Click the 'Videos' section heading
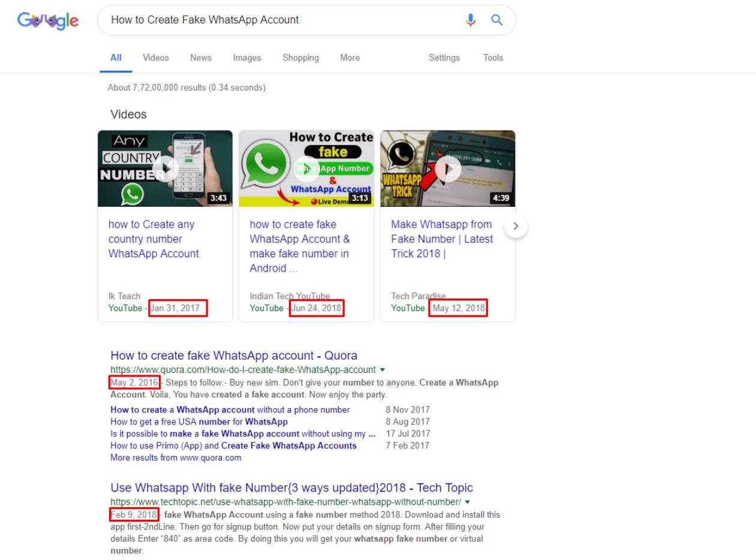The width and height of the screenshot is (756, 560). [129, 114]
